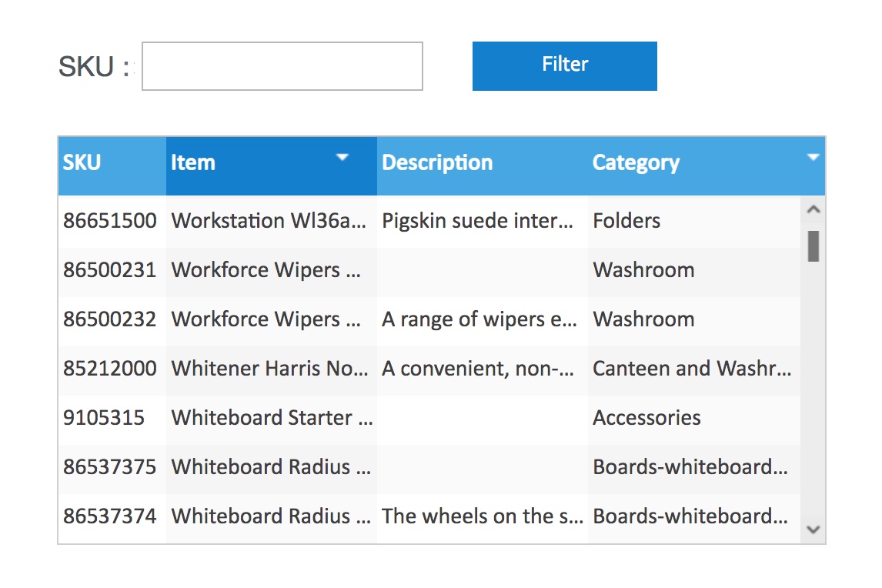882x588 pixels.
Task: Click Workforce Wipers item in row 86500232
Action: (x=271, y=319)
